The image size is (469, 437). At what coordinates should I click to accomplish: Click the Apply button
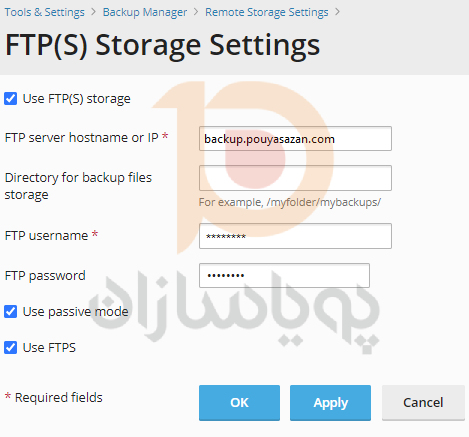point(330,403)
